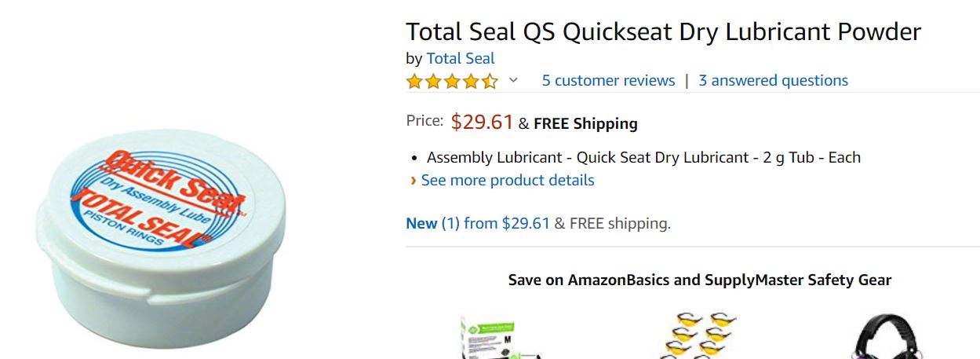The image size is (980, 359).
Task: Click the first gold rating star
Action: pyautogui.click(x=414, y=81)
